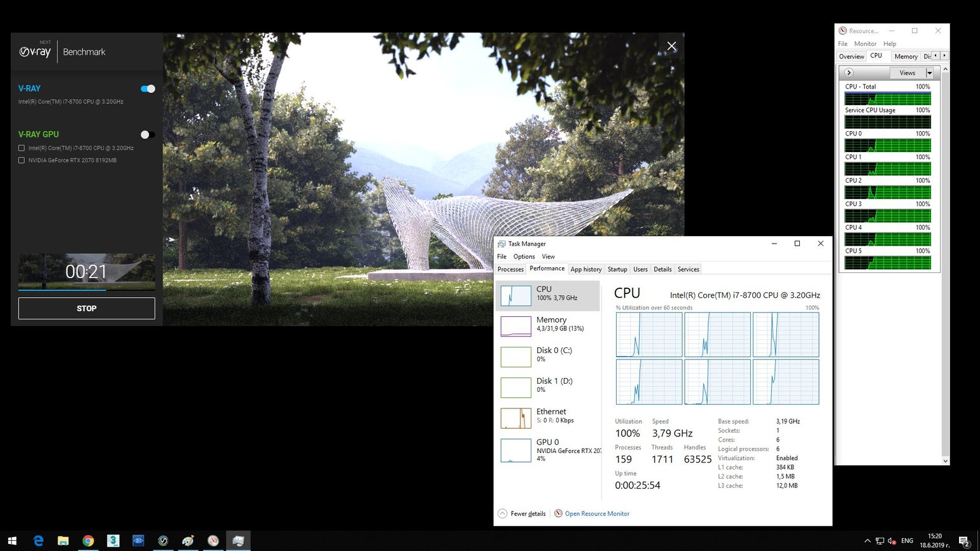Enable the V-RAY GPU toggle
The width and height of the screenshot is (980, 551).
click(x=148, y=135)
